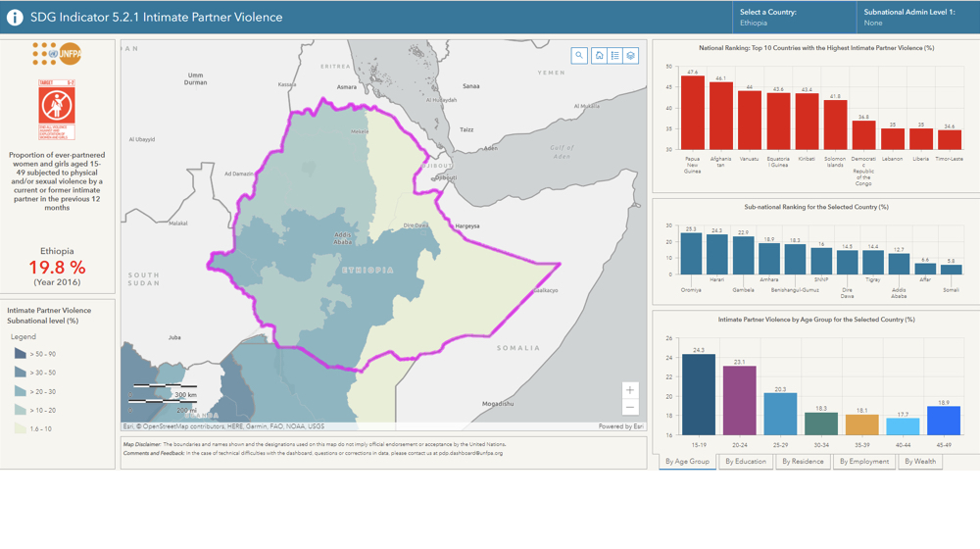Switch to By Residence tab
This screenshot has height=549, width=980.
click(804, 462)
